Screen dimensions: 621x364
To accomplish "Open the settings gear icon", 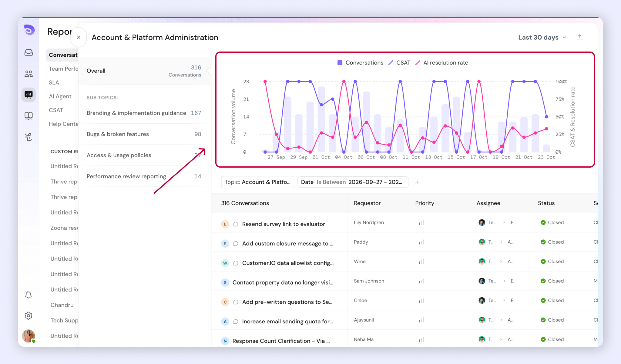I will click(x=29, y=316).
